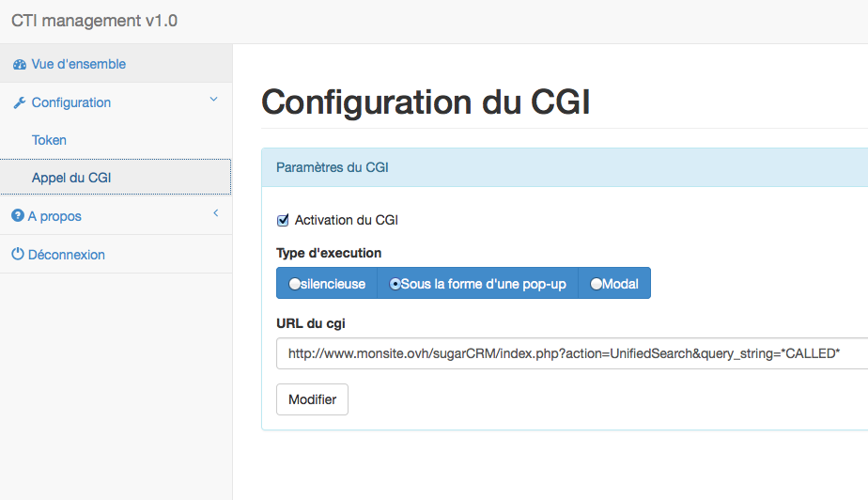This screenshot has width=868, height=500.
Task: Open the Configuration sidebar section
Action: pos(71,102)
